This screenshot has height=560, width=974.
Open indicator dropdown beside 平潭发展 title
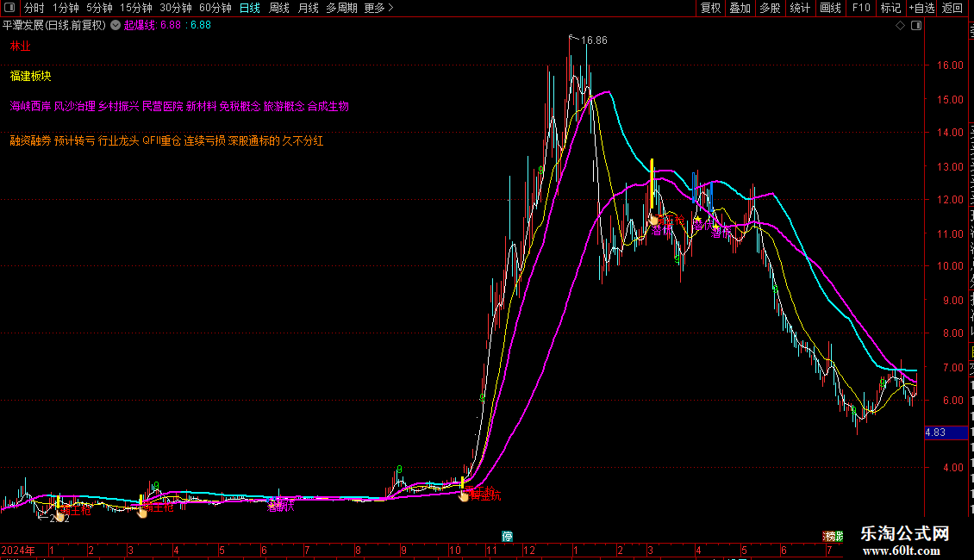116,25
